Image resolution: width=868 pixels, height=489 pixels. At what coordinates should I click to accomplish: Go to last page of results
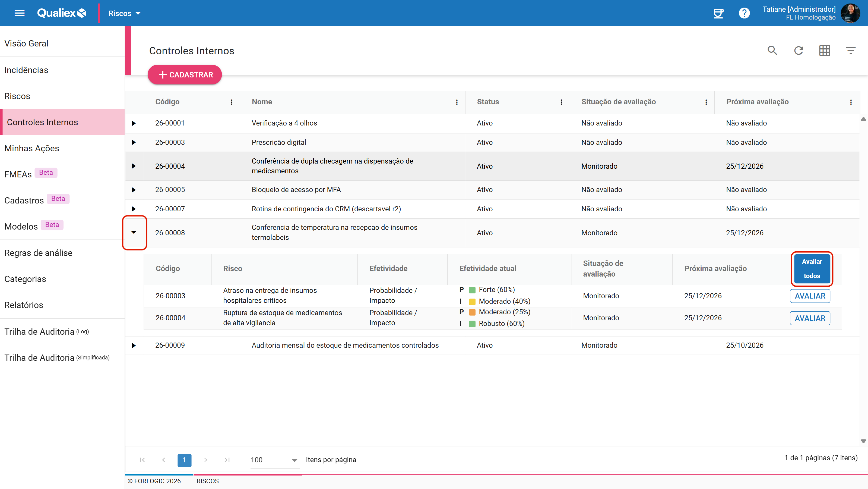click(x=227, y=460)
